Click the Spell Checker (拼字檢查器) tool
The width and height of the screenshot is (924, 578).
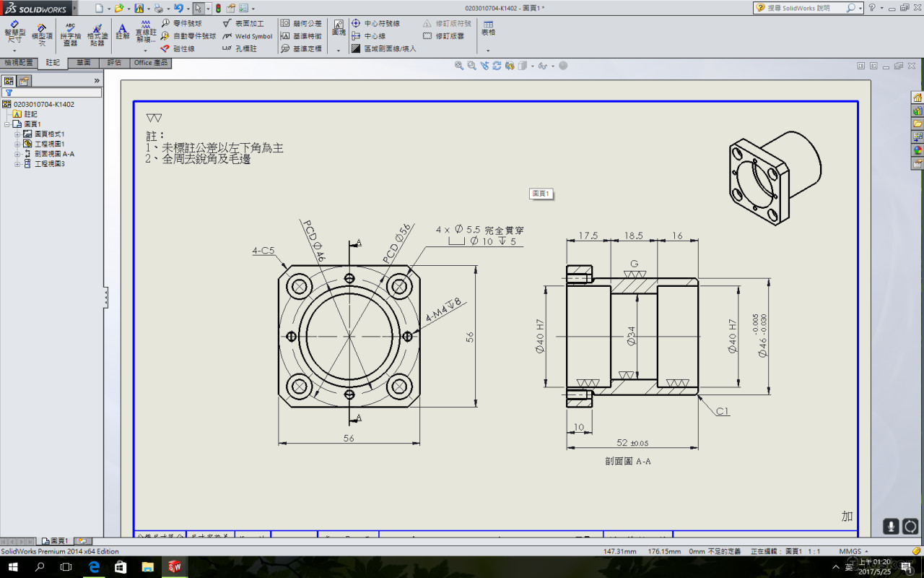point(70,34)
